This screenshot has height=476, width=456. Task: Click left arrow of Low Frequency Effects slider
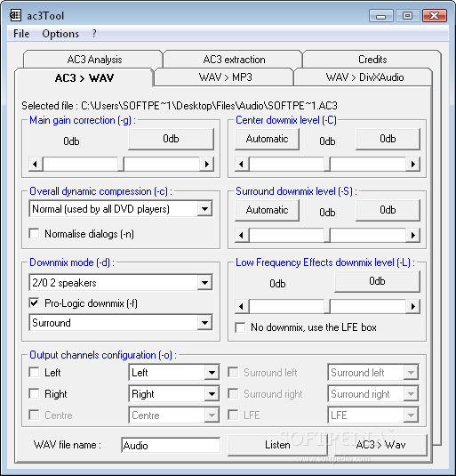click(x=242, y=306)
